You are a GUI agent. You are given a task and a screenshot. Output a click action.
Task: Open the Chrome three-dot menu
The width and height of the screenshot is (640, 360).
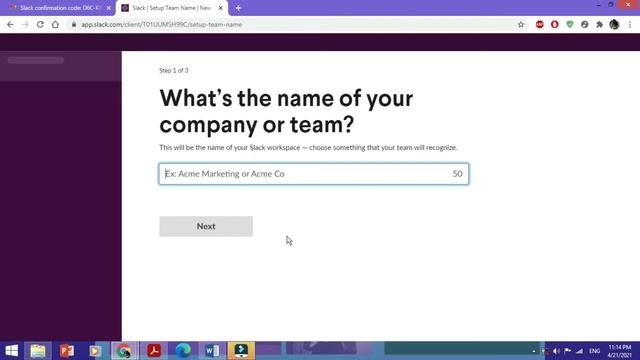coord(630,24)
